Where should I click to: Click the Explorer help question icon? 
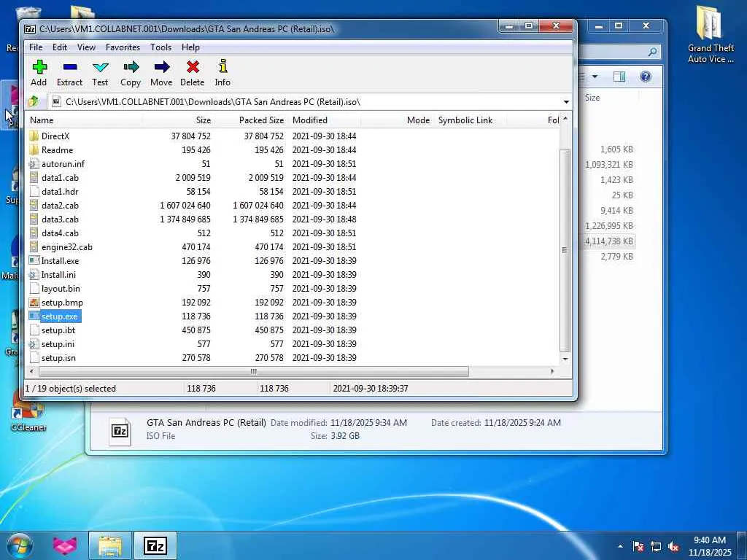[646, 77]
